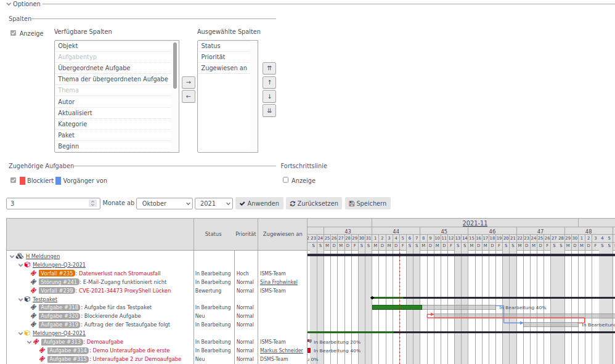Click the 2021-11 month header in Gantt

click(x=475, y=223)
